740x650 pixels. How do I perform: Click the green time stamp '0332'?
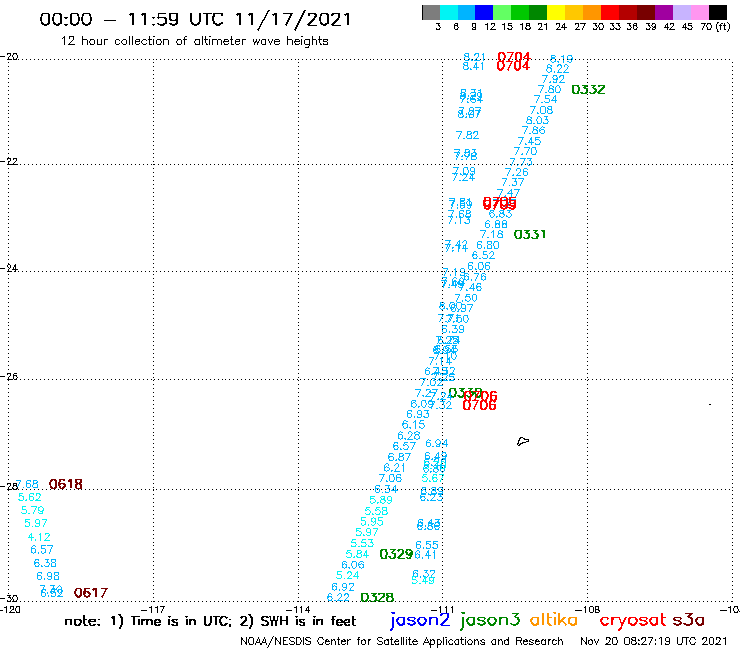(588, 89)
